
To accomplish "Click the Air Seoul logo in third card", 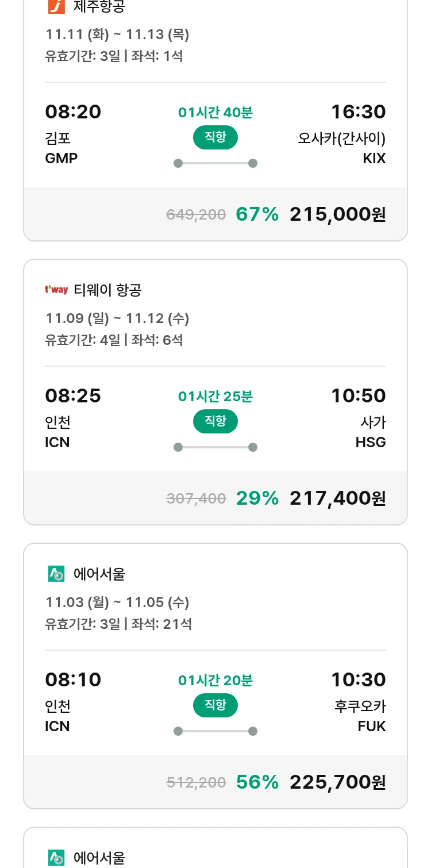I will coord(56,574).
